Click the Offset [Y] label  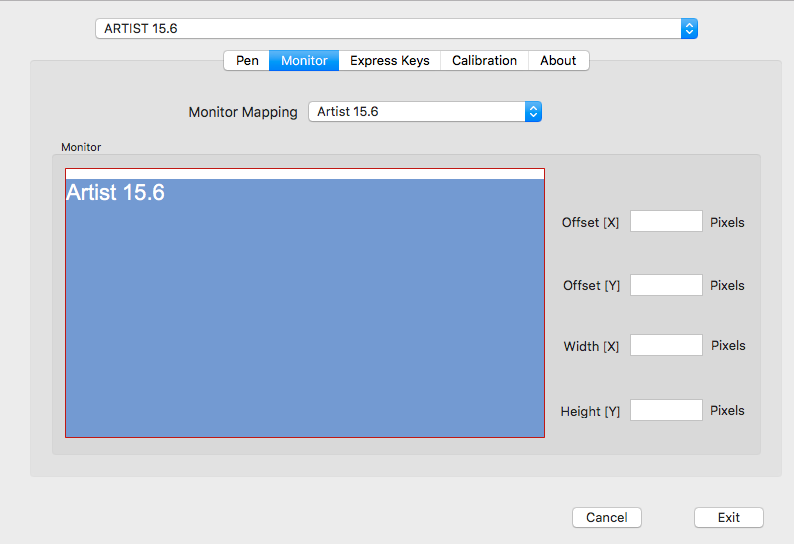point(591,286)
